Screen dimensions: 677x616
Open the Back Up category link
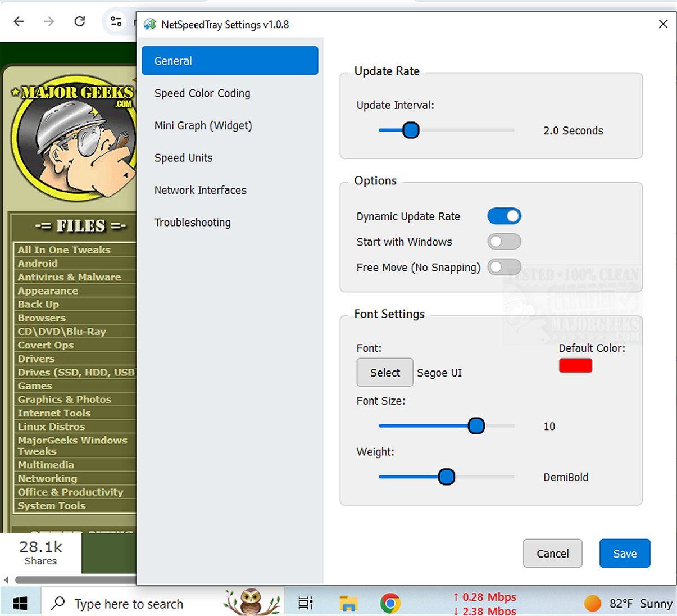tap(38, 304)
